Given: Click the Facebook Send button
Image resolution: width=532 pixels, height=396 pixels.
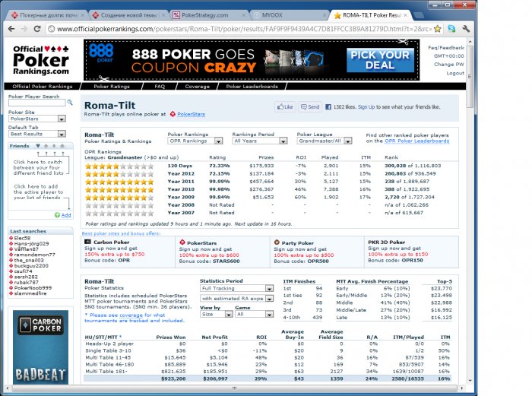Looking at the screenshot, I should [x=310, y=108].
